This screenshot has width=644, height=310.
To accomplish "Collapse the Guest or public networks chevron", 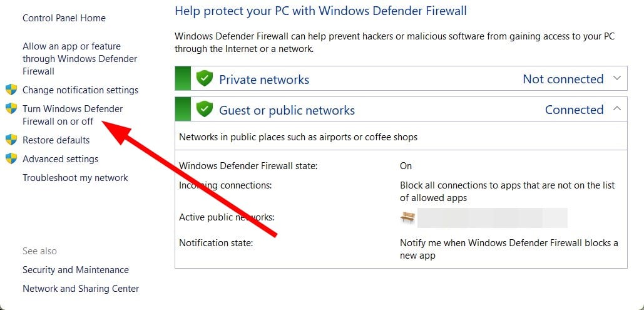I will point(616,109).
